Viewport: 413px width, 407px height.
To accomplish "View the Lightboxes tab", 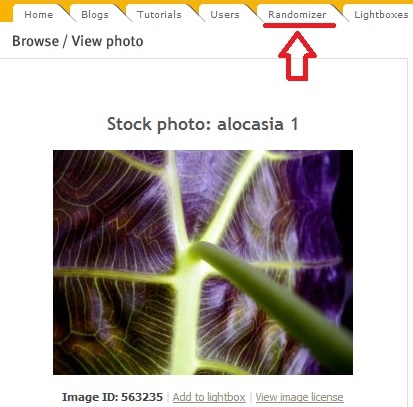I will coord(381,15).
